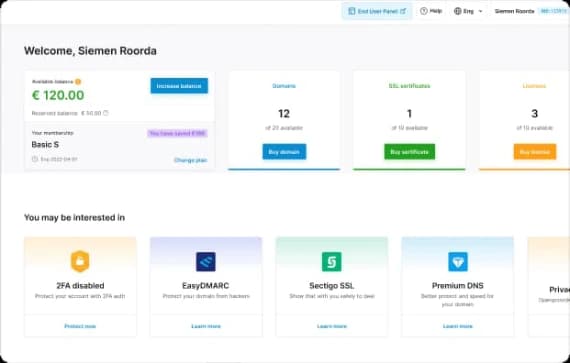
Task: Click Protect now on the 2FA card
Action: [80, 326]
